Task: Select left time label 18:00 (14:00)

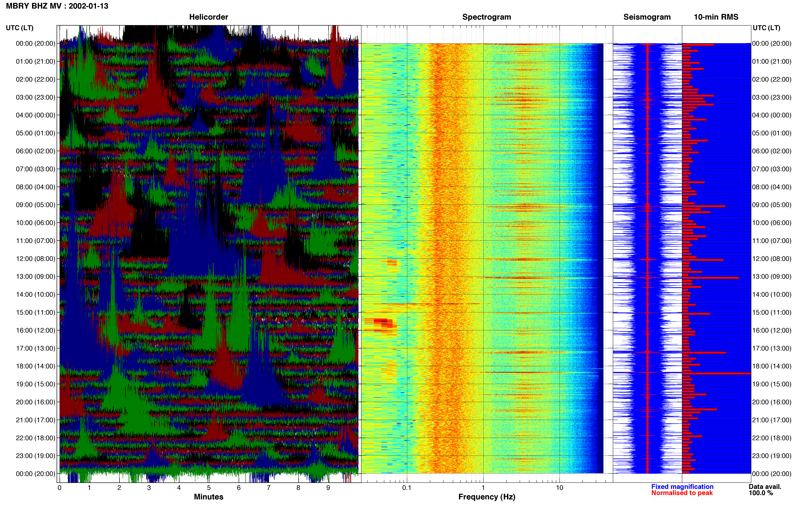Action: (36, 366)
